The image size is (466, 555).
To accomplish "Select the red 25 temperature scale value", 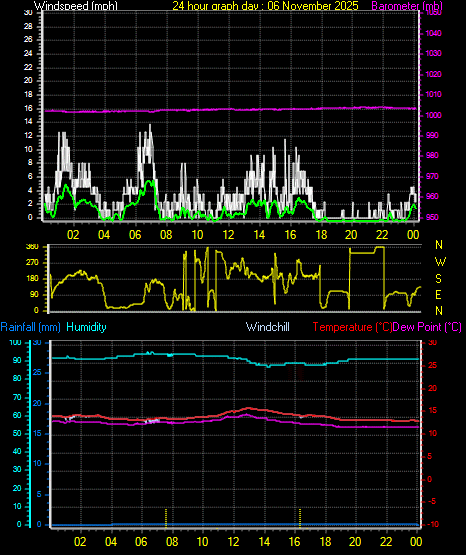I will tap(432, 366).
